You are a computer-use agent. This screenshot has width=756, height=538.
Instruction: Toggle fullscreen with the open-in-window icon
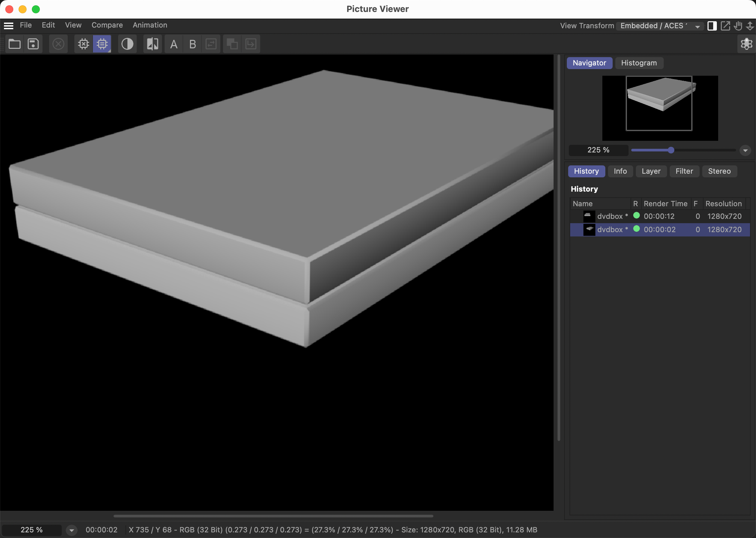click(x=726, y=26)
